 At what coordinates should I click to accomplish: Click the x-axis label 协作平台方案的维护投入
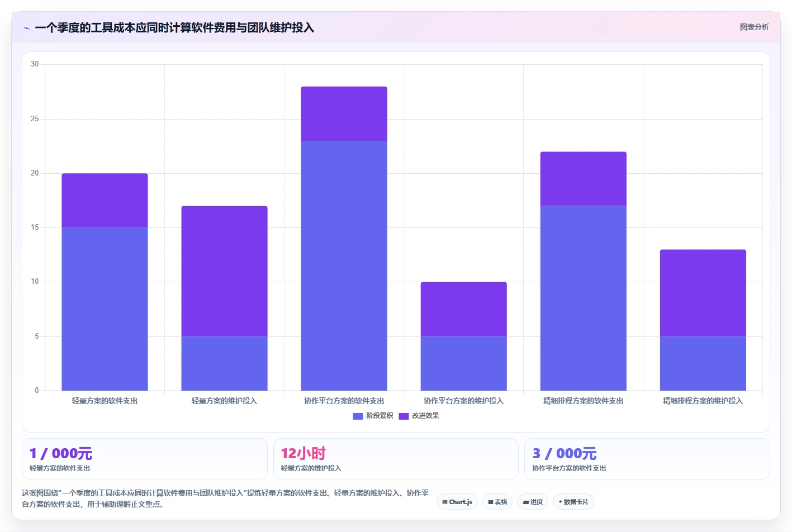(x=463, y=401)
